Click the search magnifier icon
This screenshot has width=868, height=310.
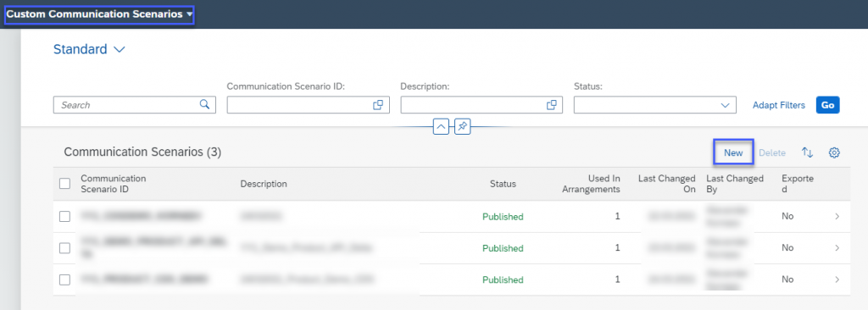[x=204, y=104]
